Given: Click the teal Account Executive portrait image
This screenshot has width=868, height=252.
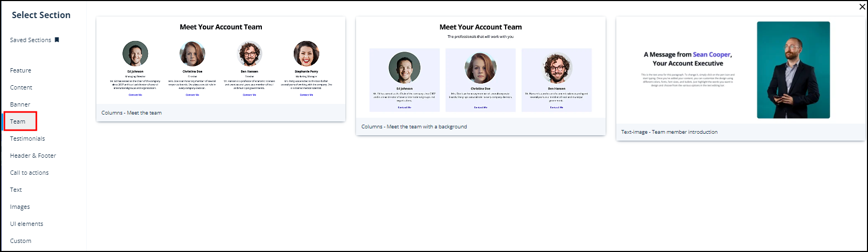Looking at the screenshot, I should [793, 70].
